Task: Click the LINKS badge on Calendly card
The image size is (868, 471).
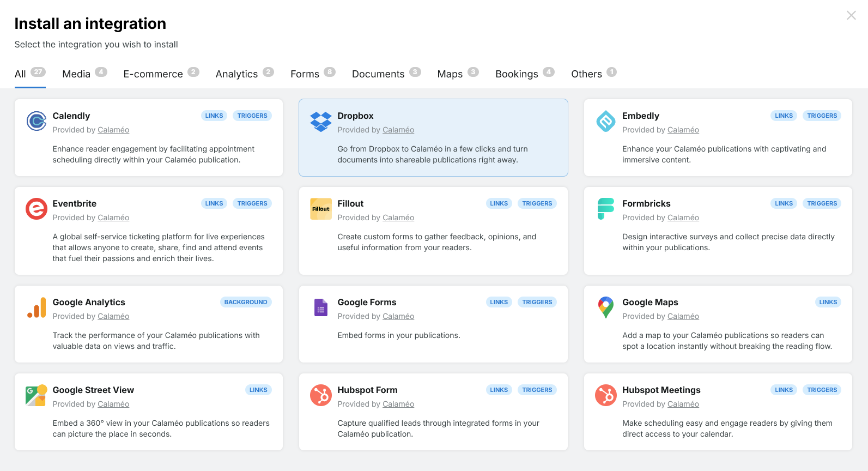Action: pos(214,116)
